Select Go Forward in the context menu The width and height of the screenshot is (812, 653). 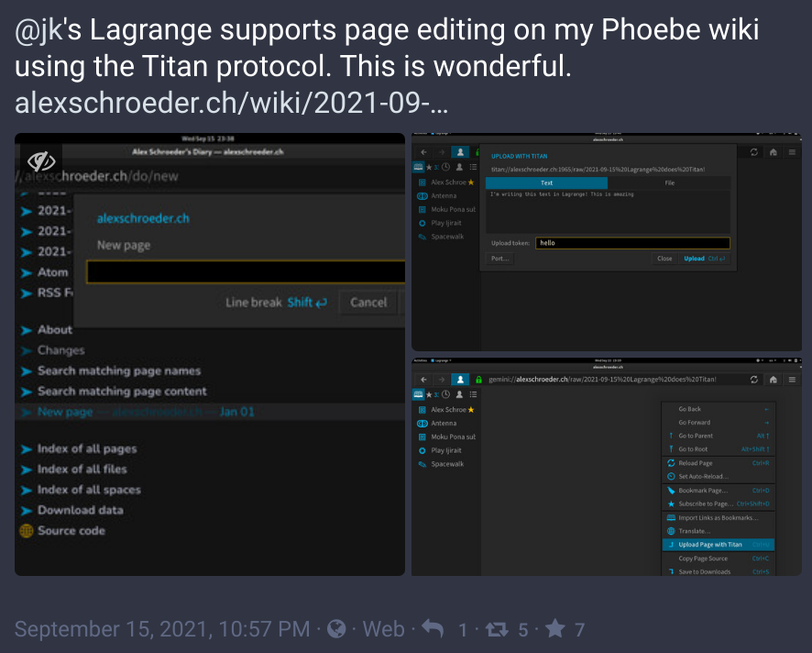coord(719,423)
